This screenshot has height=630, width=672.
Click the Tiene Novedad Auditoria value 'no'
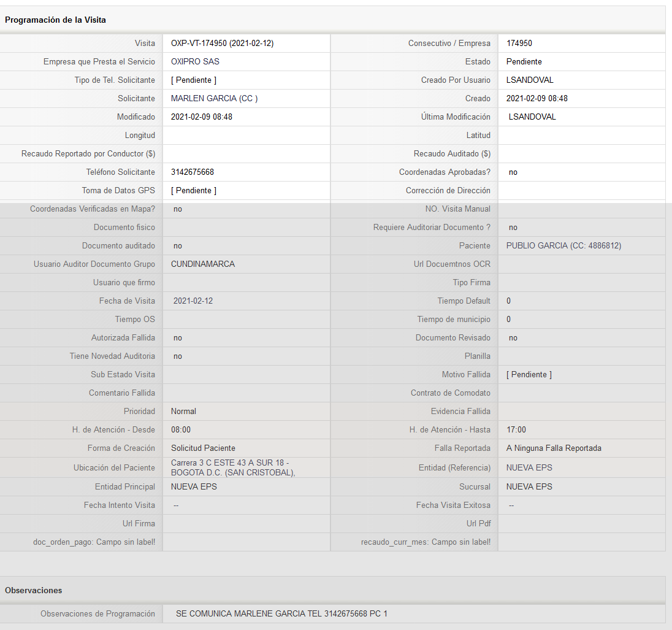(x=178, y=357)
